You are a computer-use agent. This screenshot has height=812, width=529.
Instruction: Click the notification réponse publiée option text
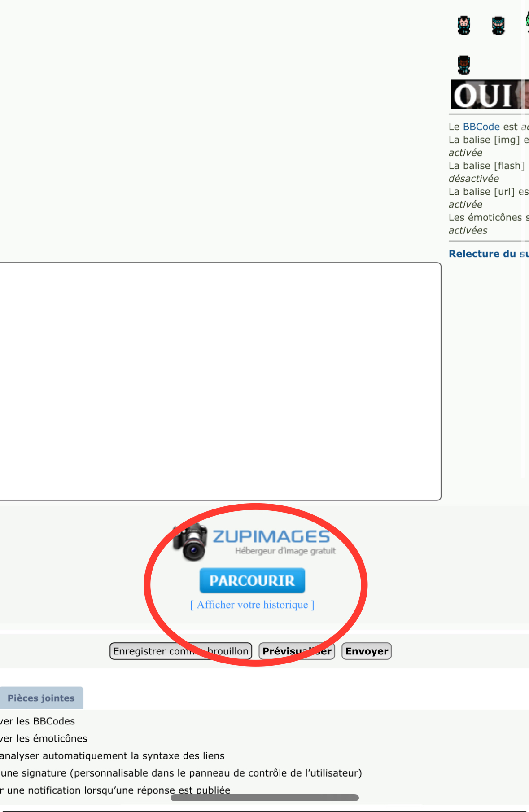pyautogui.click(x=115, y=790)
